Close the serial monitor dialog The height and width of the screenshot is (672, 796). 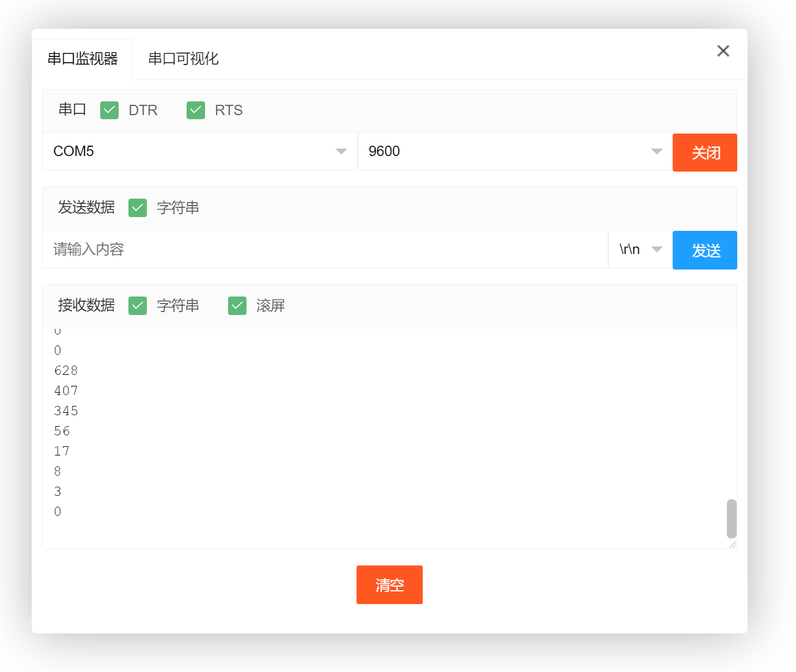click(723, 51)
